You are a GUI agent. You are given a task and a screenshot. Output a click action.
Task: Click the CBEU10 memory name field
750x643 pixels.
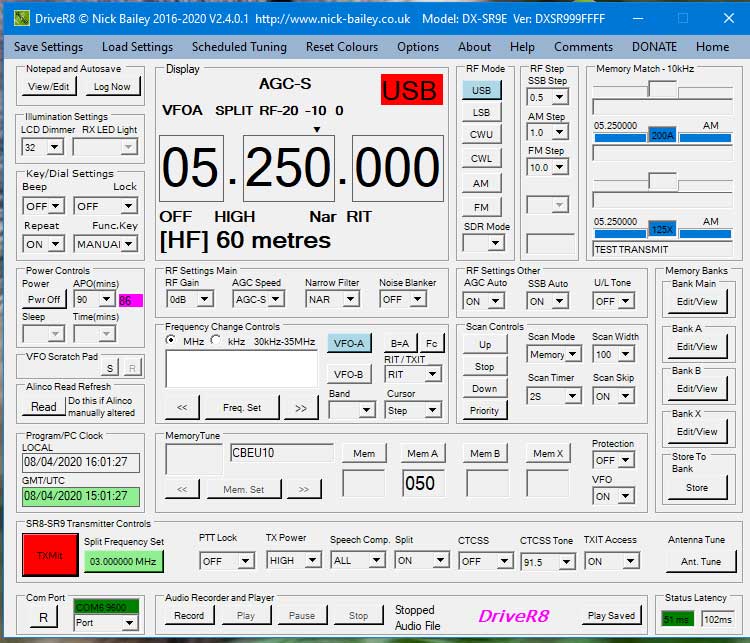point(282,453)
